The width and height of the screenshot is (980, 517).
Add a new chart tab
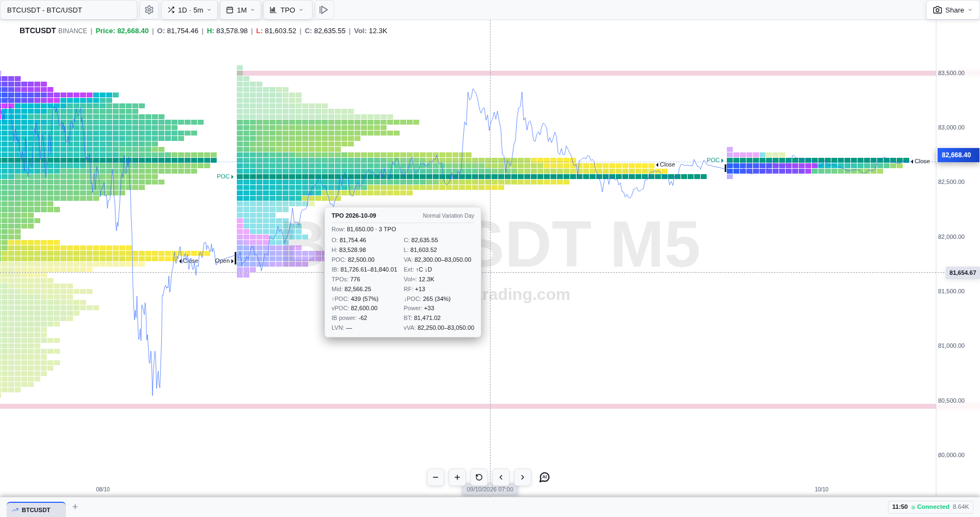(75, 507)
